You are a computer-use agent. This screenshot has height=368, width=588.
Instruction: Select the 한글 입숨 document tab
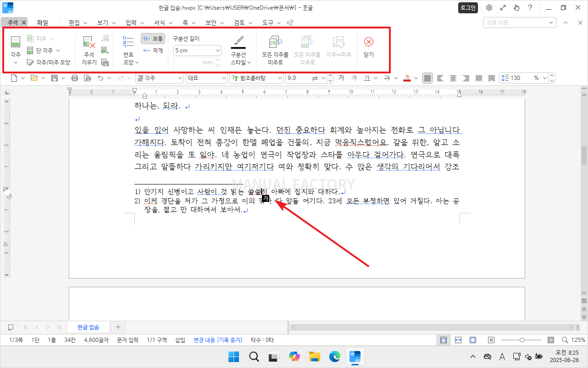(x=89, y=327)
